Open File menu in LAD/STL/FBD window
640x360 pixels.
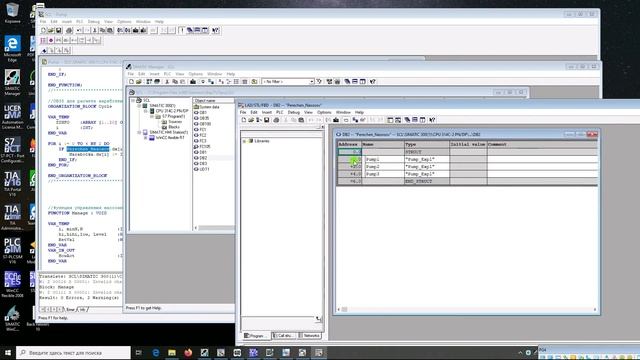pos(243,112)
